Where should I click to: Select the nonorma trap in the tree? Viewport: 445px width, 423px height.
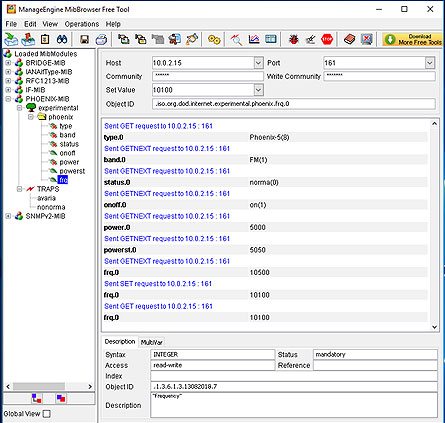click(x=51, y=207)
